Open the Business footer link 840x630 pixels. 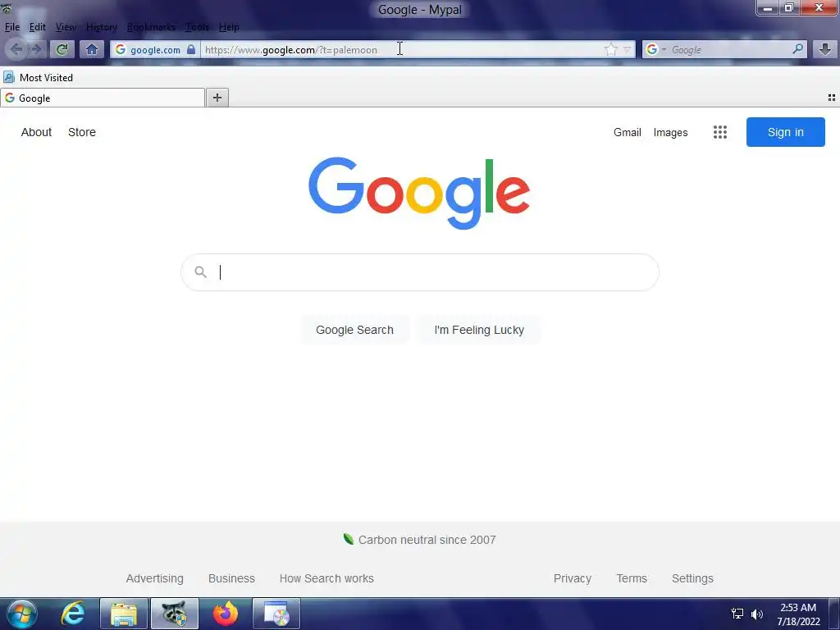[231, 578]
